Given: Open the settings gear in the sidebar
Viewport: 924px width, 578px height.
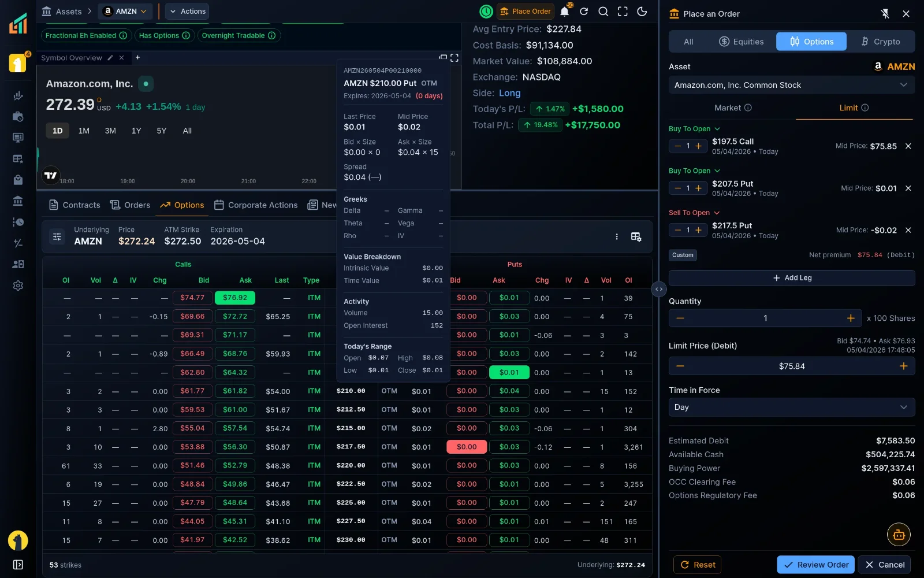Looking at the screenshot, I should click(x=18, y=286).
